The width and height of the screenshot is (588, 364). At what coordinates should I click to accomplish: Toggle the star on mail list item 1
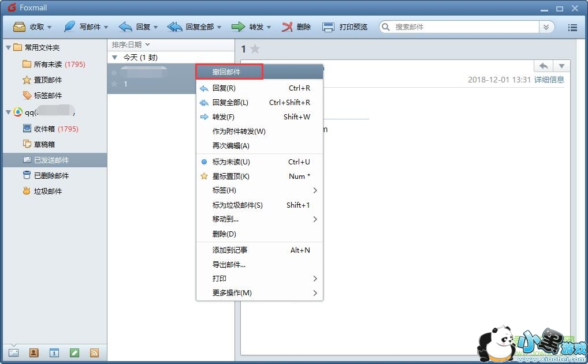pos(115,84)
